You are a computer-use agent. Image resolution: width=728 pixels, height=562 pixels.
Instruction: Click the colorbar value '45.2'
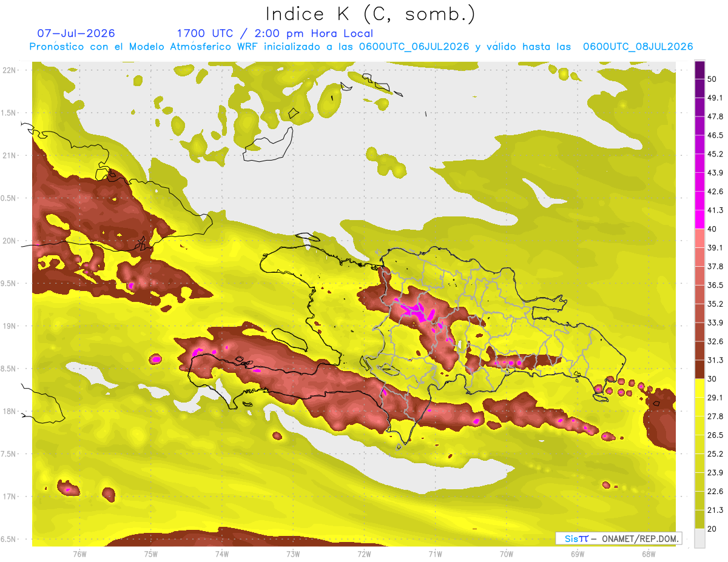coord(715,154)
